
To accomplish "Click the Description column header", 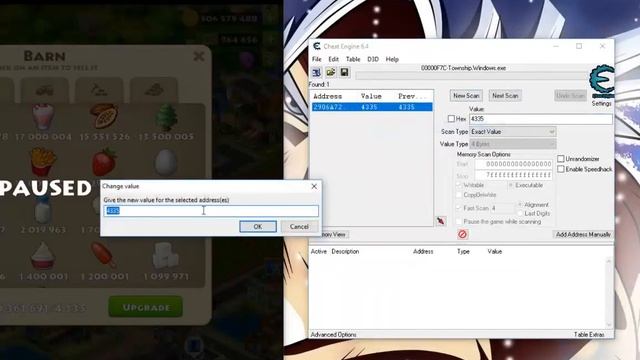I will coord(345,251).
